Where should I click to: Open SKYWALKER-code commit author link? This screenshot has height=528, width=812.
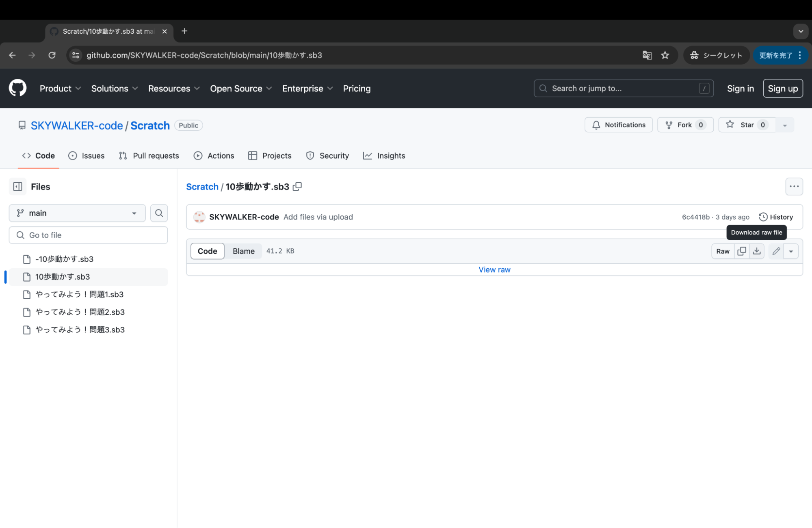pyautogui.click(x=244, y=217)
